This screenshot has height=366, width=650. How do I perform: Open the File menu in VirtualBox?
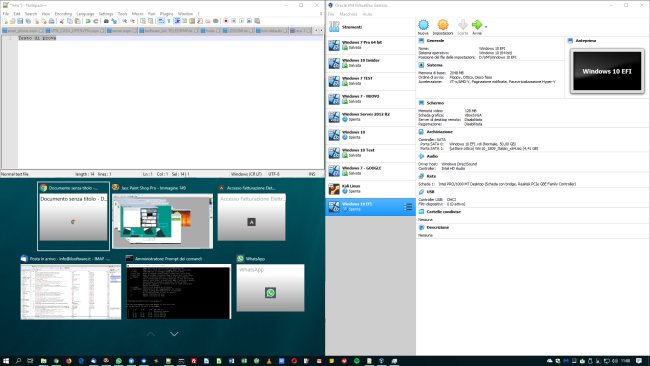pyautogui.click(x=331, y=14)
